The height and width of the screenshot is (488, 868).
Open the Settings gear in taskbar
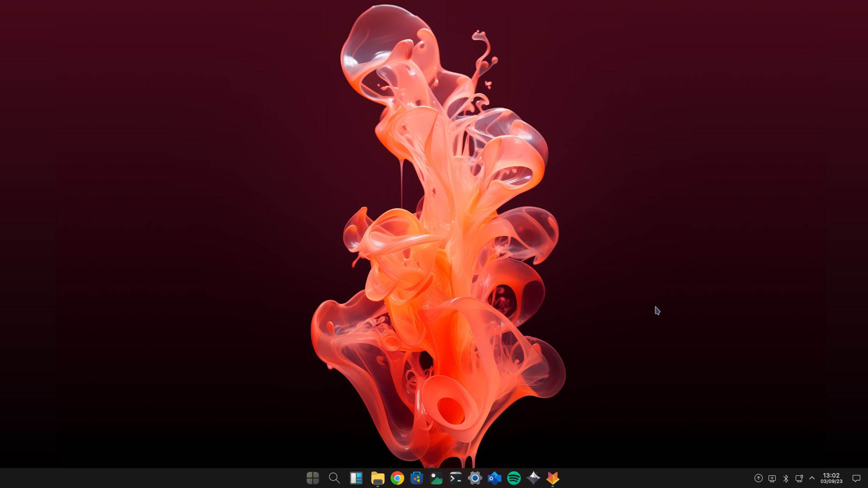(x=475, y=478)
